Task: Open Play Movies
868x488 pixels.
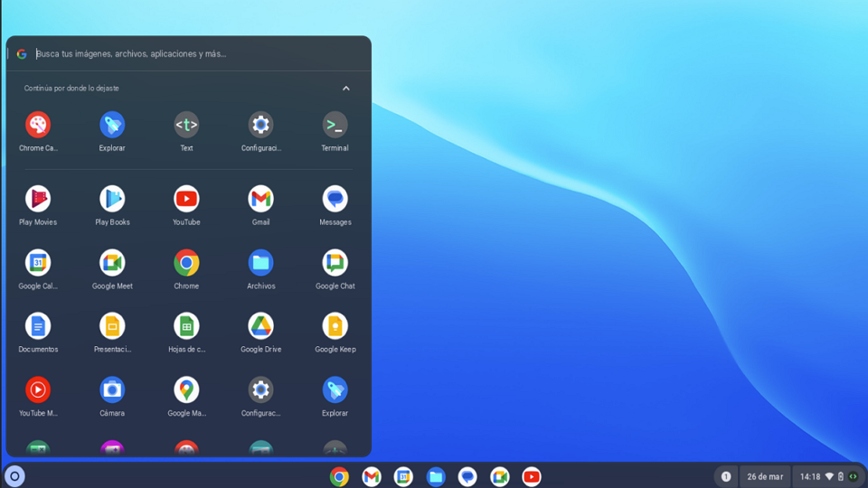Action: [38, 199]
